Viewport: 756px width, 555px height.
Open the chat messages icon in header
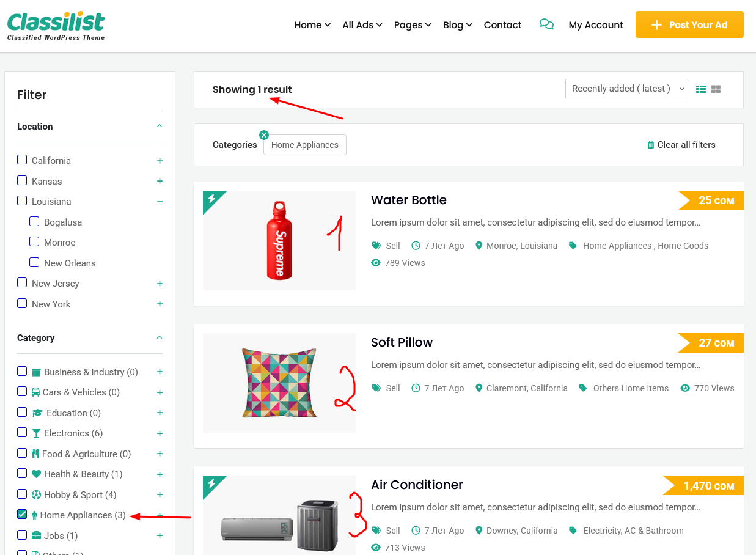pos(546,24)
